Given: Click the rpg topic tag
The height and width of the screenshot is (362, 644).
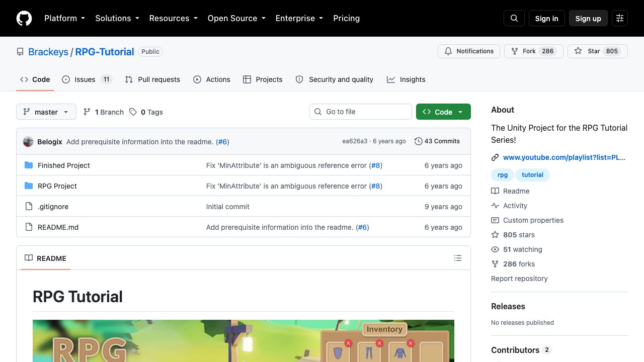Looking at the screenshot, I should coord(502,175).
